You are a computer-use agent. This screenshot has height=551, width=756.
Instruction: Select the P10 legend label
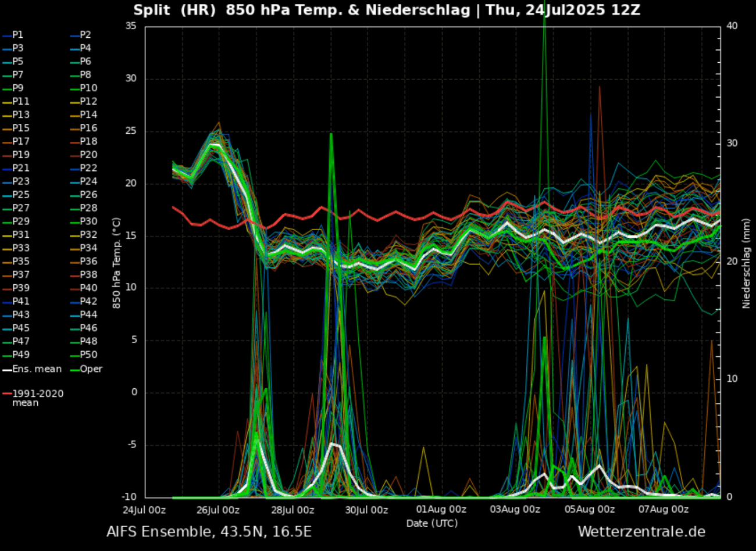coord(88,88)
